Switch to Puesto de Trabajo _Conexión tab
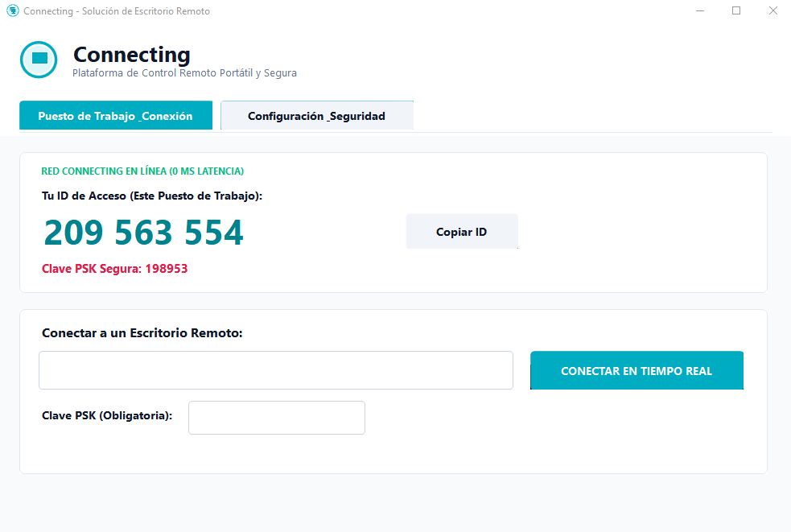This screenshot has width=791, height=532. pos(116,116)
